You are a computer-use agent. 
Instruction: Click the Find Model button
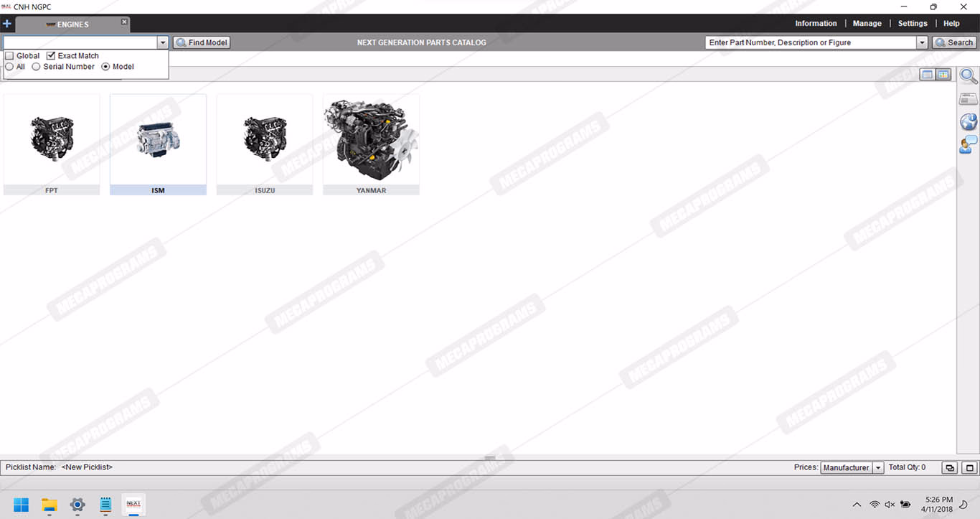coord(202,43)
